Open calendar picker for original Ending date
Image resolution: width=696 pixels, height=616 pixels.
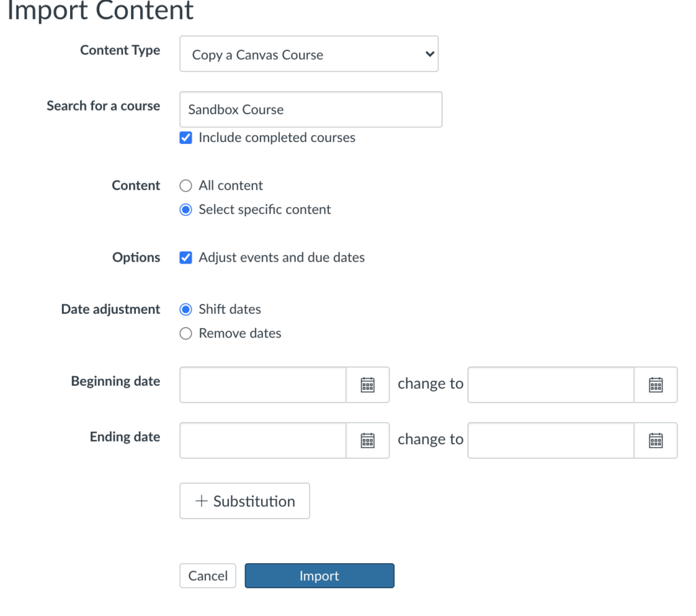point(368,441)
